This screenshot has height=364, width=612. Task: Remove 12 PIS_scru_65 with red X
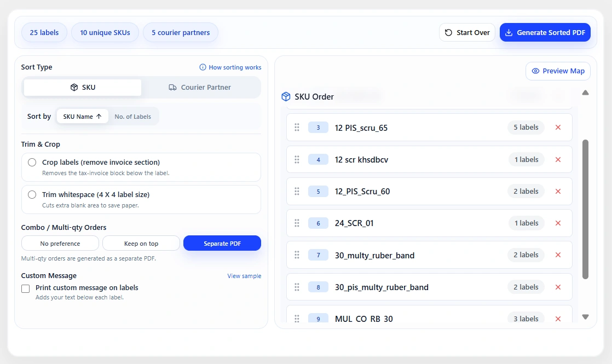558,128
